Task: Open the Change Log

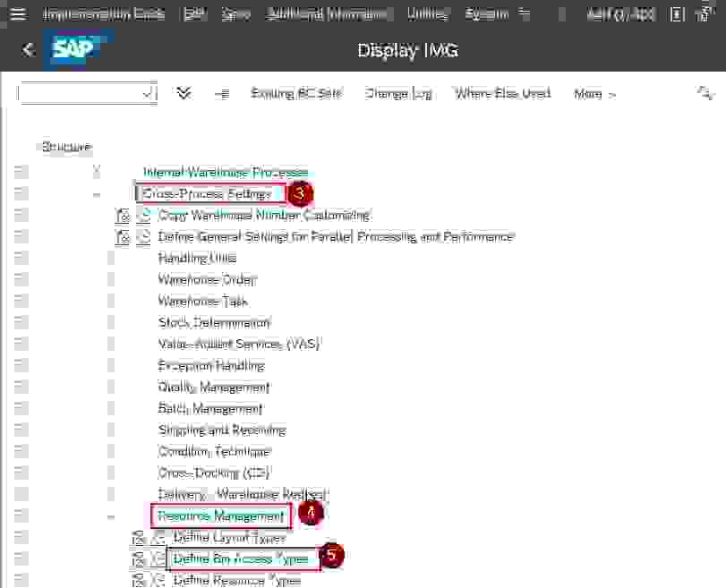Action: point(397,93)
